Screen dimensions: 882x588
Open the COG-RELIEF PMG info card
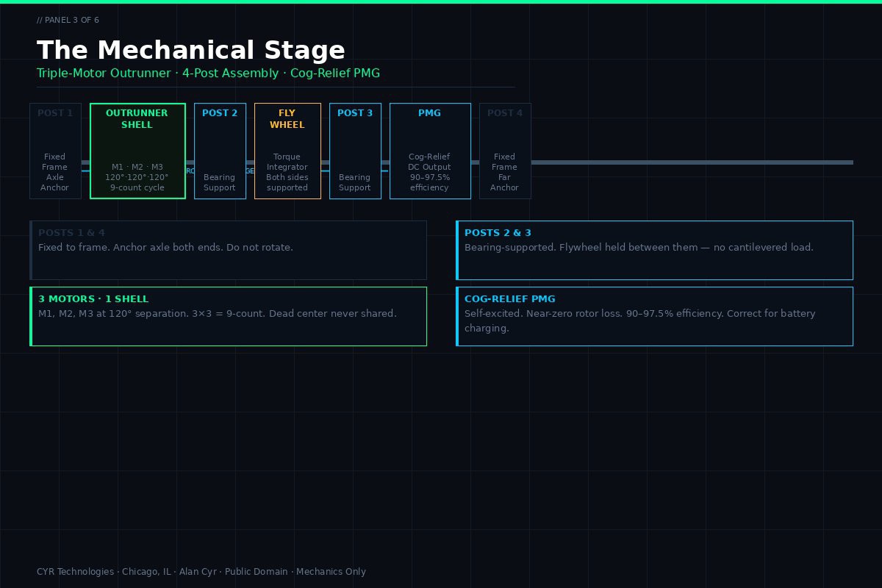(654, 316)
